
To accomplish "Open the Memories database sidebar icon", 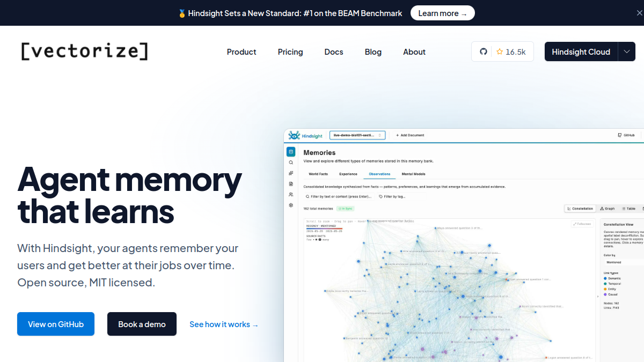I will [x=291, y=152].
